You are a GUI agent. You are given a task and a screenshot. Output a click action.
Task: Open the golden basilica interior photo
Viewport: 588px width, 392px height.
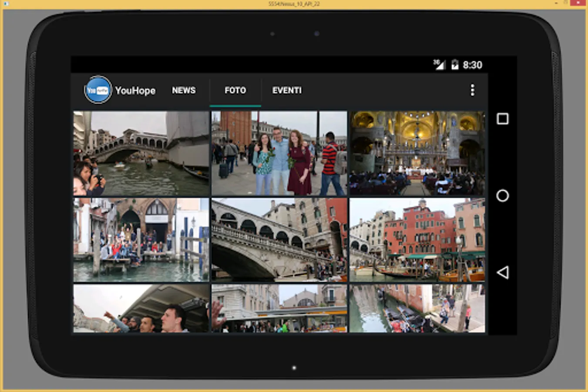tap(417, 153)
